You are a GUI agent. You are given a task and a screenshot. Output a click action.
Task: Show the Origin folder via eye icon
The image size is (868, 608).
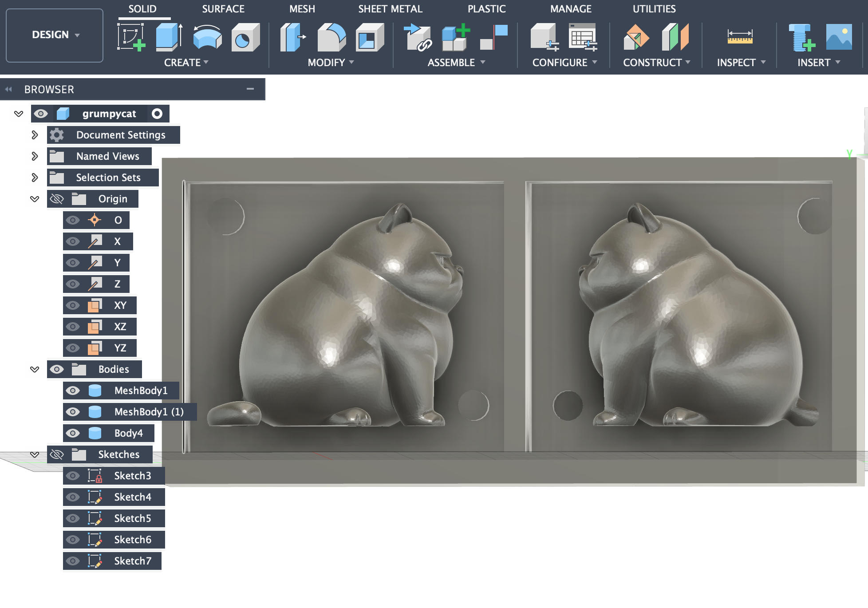point(57,199)
